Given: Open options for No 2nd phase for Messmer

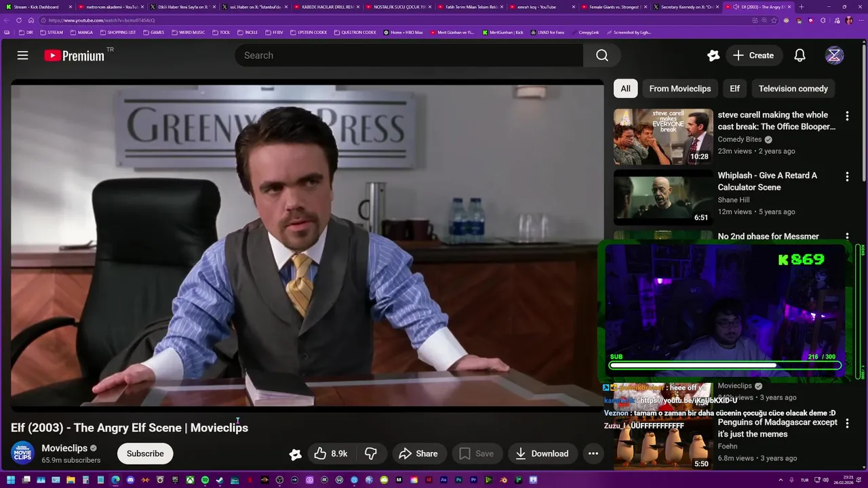Looking at the screenshot, I should coord(847,237).
